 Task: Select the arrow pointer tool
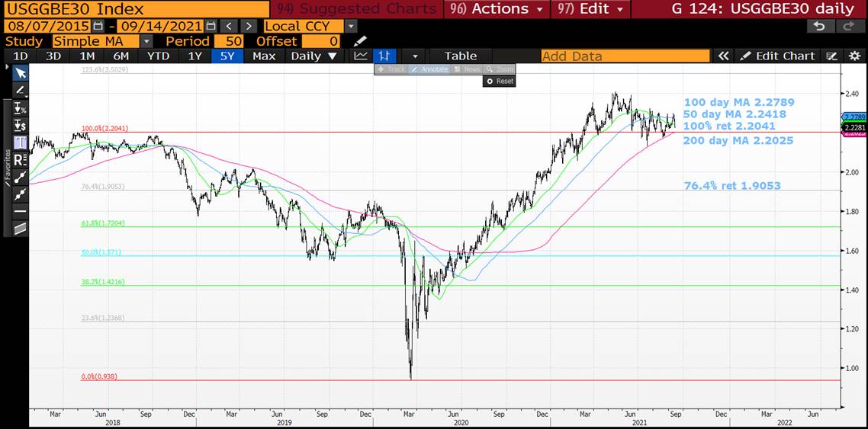coord(21,72)
